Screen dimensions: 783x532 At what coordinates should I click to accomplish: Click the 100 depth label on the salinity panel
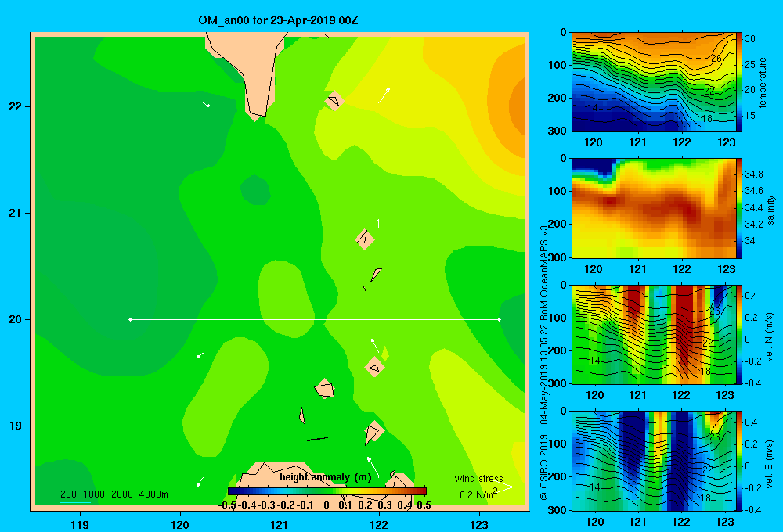point(557,191)
